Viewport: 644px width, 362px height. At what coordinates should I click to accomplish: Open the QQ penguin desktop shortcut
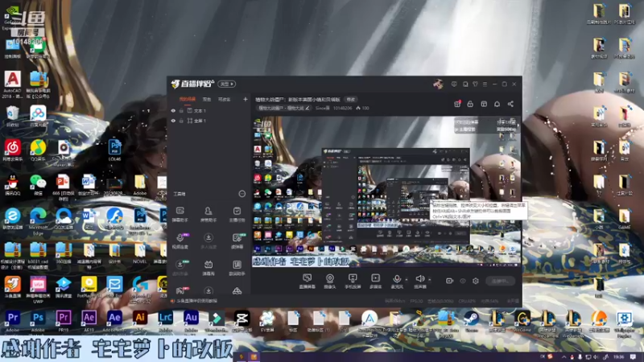[12, 185]
